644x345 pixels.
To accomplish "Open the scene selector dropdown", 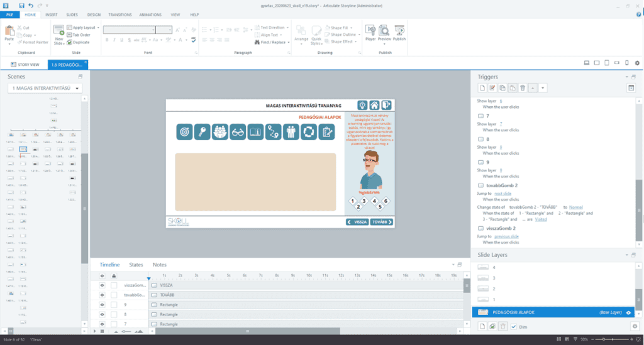I will [45, 88].
